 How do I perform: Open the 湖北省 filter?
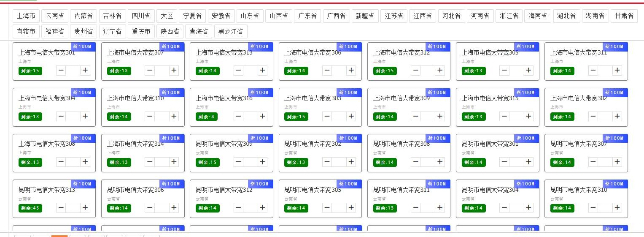tap(566, 16)
